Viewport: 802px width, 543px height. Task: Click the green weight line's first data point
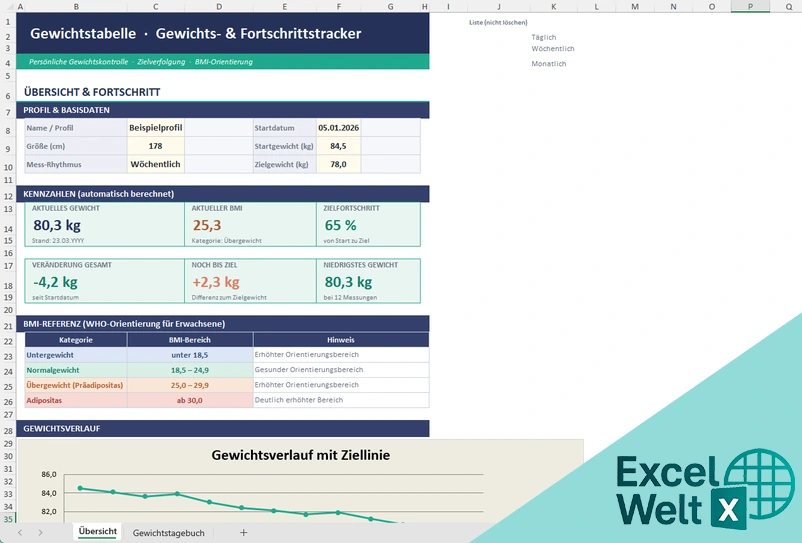(80, 488)
